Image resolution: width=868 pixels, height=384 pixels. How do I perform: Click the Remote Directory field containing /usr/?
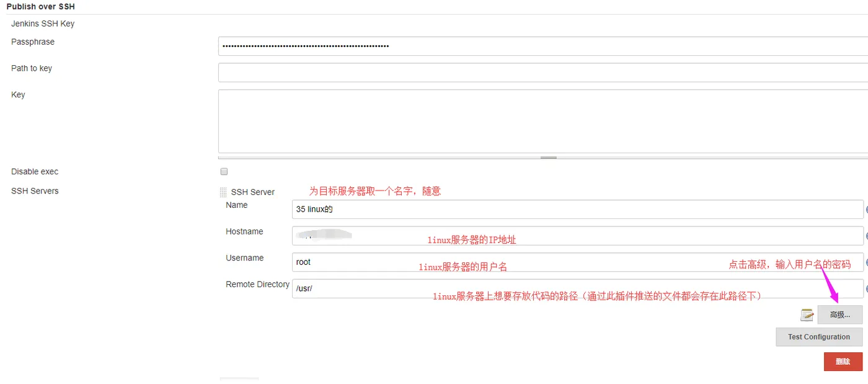click(x=577, y=288)
